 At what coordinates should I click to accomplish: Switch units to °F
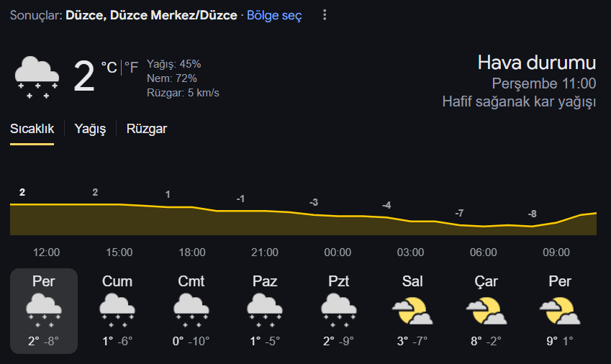click(x=131, y=68)
